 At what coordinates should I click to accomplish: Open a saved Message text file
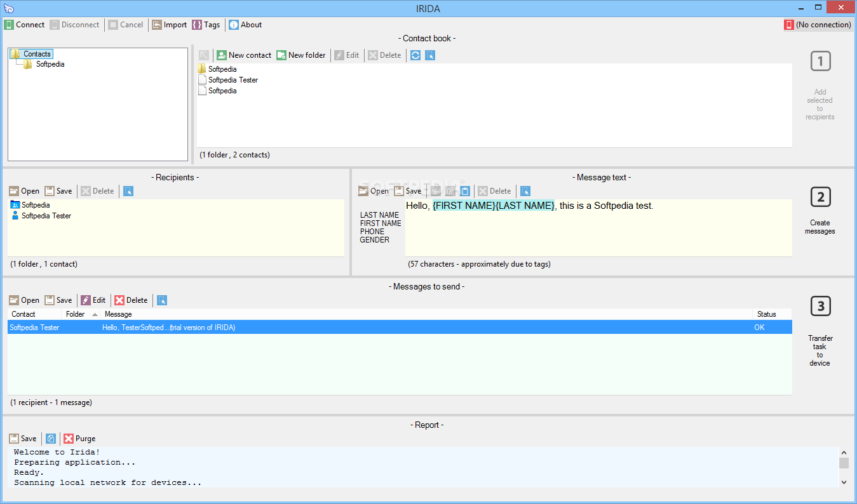tap(374, 191)
